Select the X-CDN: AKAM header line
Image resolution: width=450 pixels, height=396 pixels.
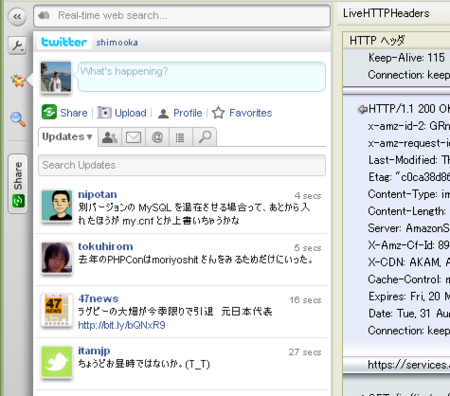coord(409,262)
